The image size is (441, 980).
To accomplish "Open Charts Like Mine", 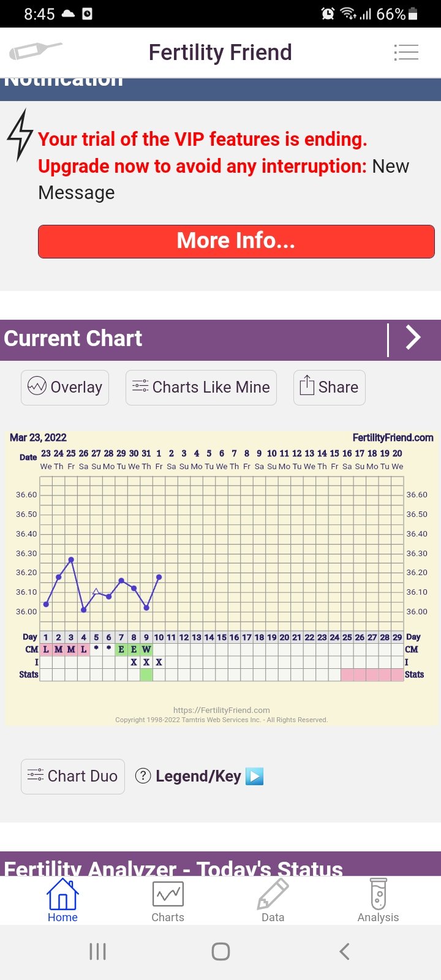I will [201, 387].
